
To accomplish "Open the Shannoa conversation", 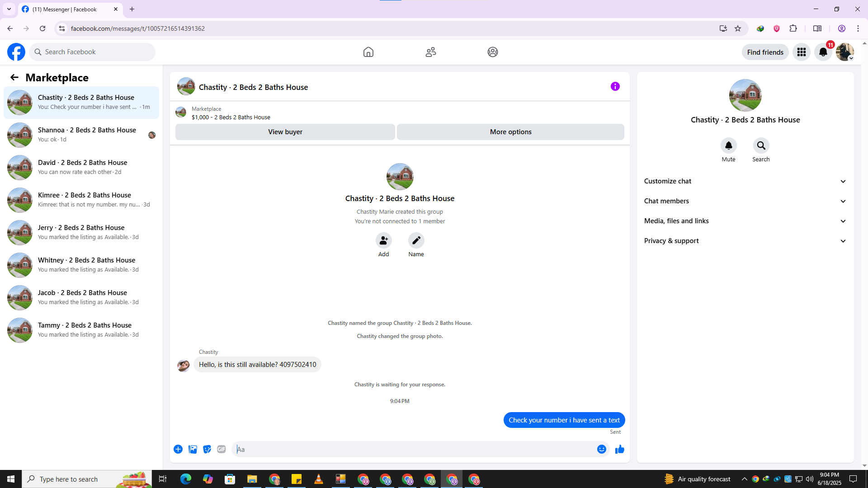I will coord(81,135).
